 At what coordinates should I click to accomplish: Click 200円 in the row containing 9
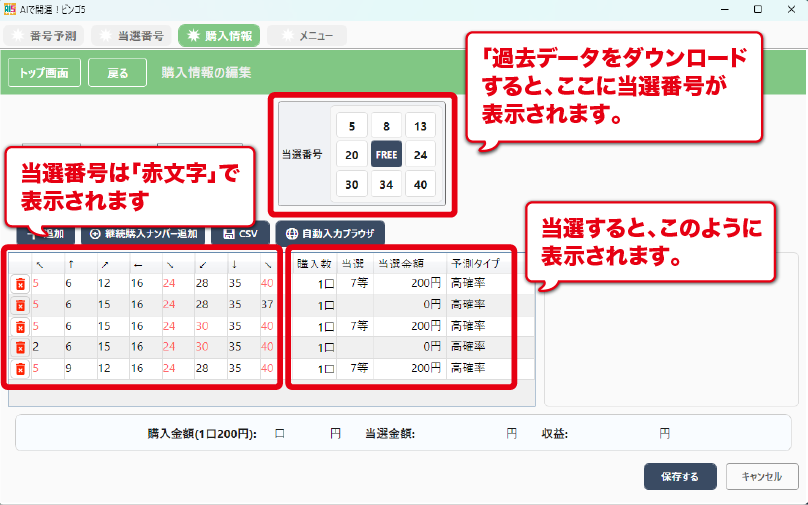point(426,368)
